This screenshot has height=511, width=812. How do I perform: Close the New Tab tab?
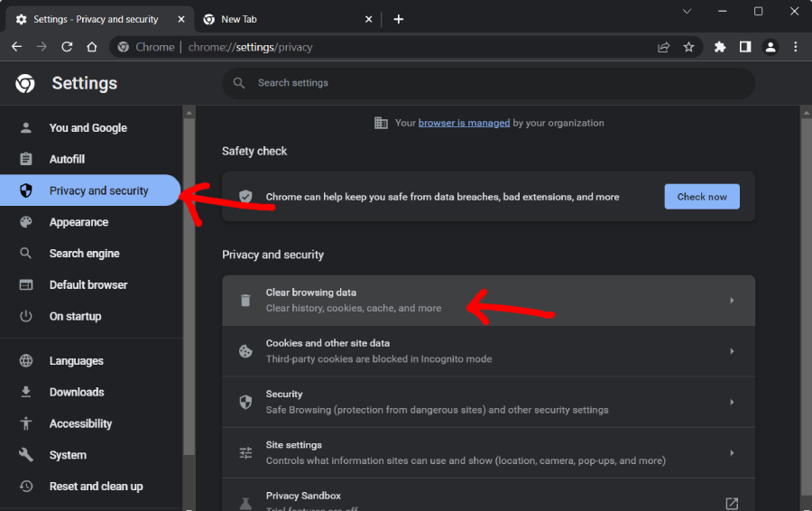point(369,19)
